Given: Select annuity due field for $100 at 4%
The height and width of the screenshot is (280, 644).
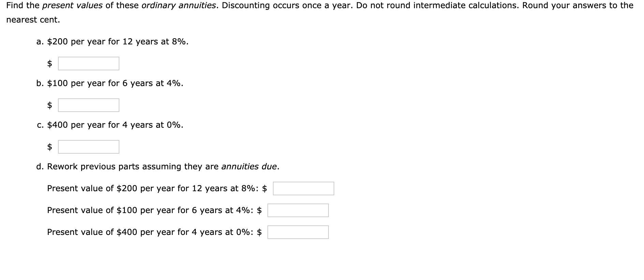Looking at the screenshot, I should coord(298,210).
